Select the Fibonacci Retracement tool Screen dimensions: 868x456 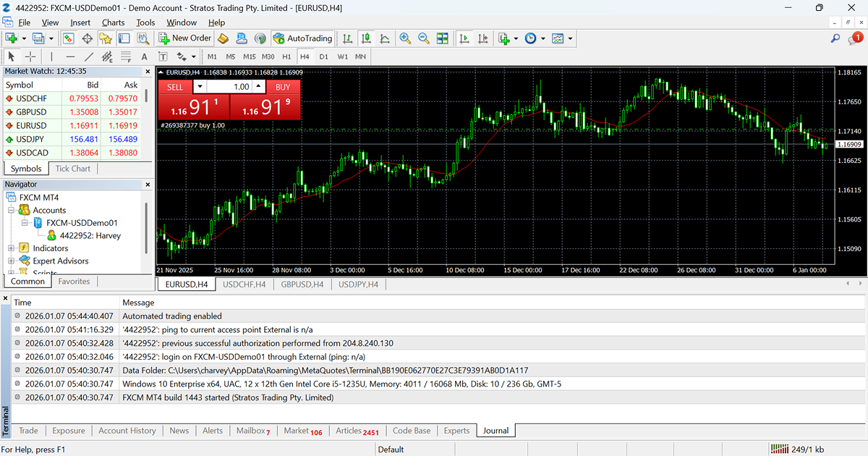click(126, 56)
